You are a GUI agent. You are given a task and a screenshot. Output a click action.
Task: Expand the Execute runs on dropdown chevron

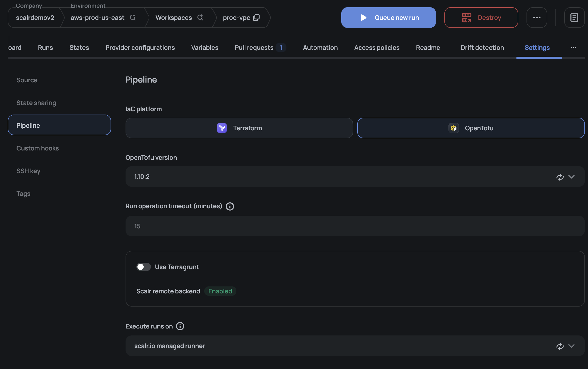(x=571, y=346)
